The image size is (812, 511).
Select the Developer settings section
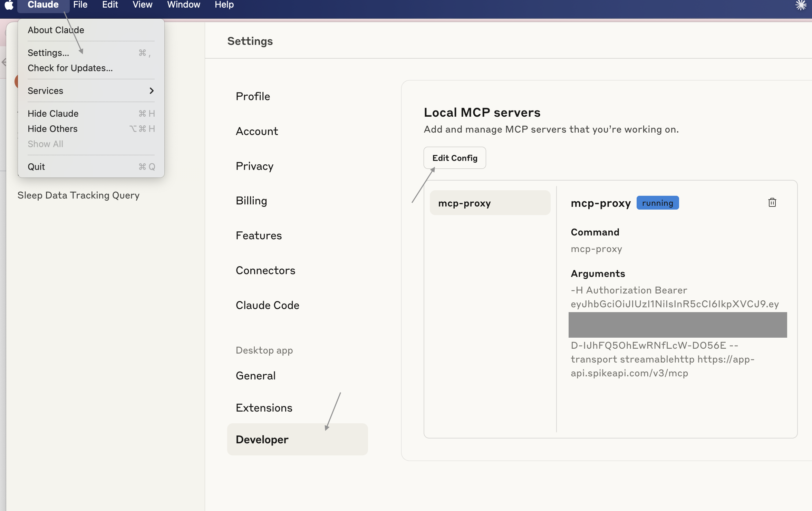[298, 439]
